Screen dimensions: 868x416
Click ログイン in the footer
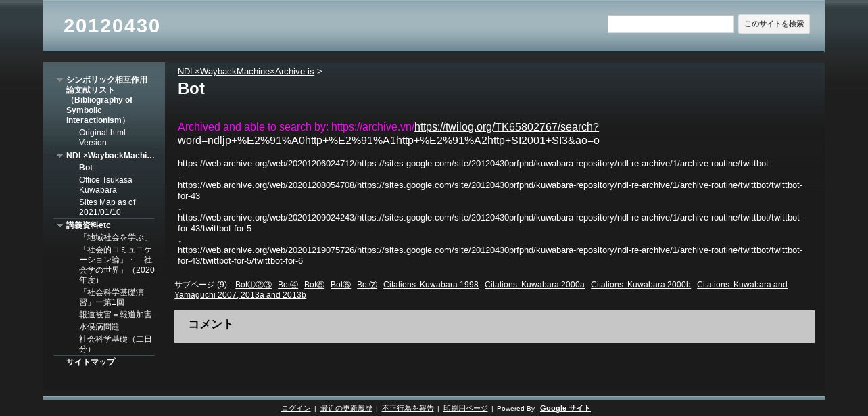296,409
